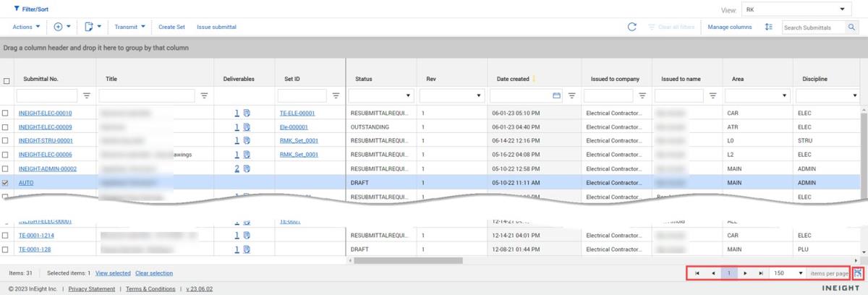Open the items per page dropdown
The width and height of the screenshot is (868, 295).
(800, 273)
